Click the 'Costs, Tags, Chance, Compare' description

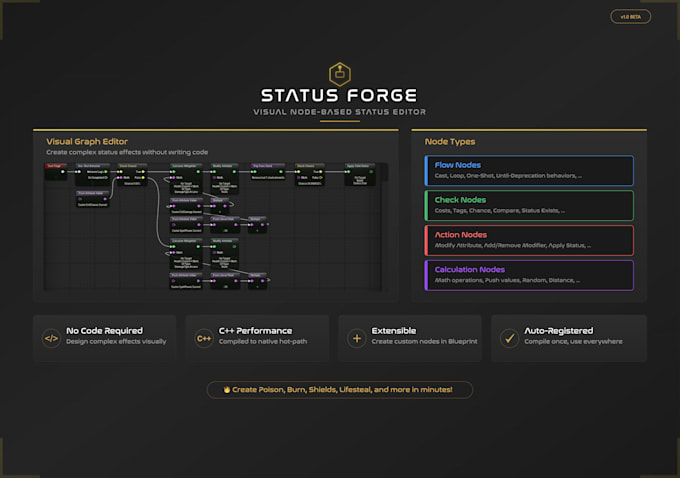click(x=500, y=210)
